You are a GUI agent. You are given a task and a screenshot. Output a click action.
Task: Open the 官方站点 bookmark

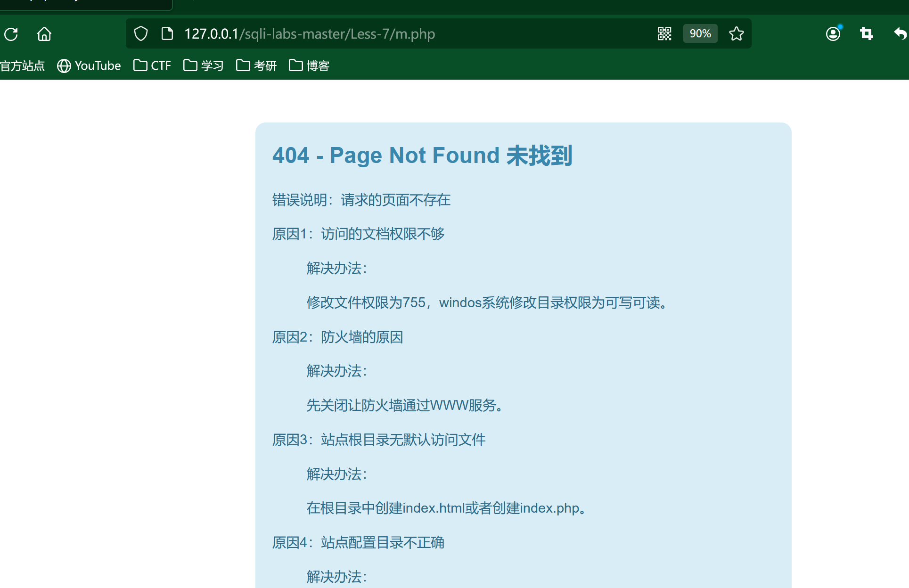[x=22, y=65]
